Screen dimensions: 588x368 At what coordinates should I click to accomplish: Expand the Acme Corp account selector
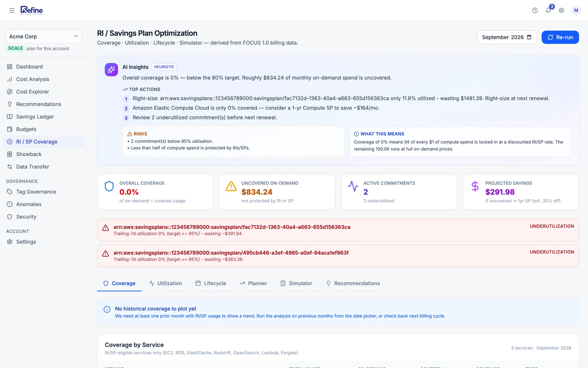(x=44, y=36)
